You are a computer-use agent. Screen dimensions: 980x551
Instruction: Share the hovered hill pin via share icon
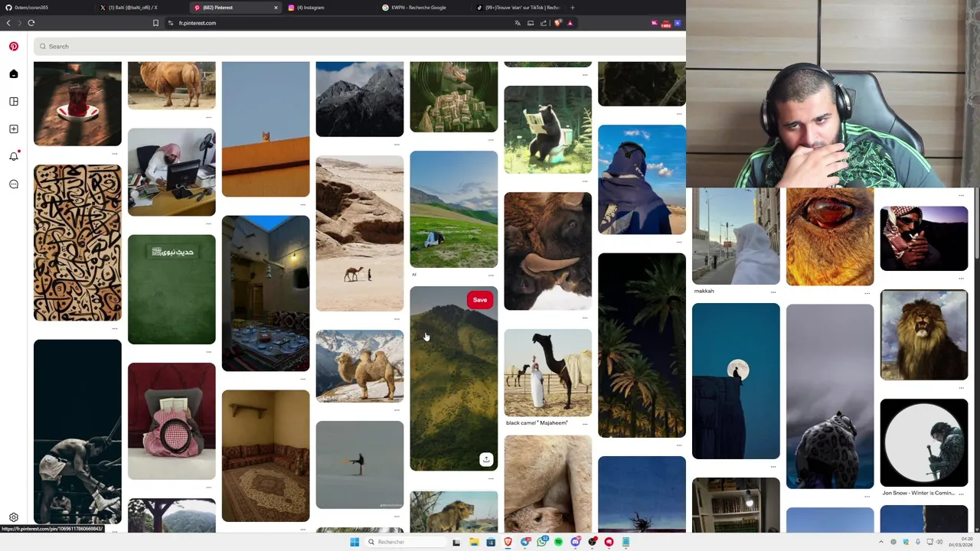click(x=486, y=459)
